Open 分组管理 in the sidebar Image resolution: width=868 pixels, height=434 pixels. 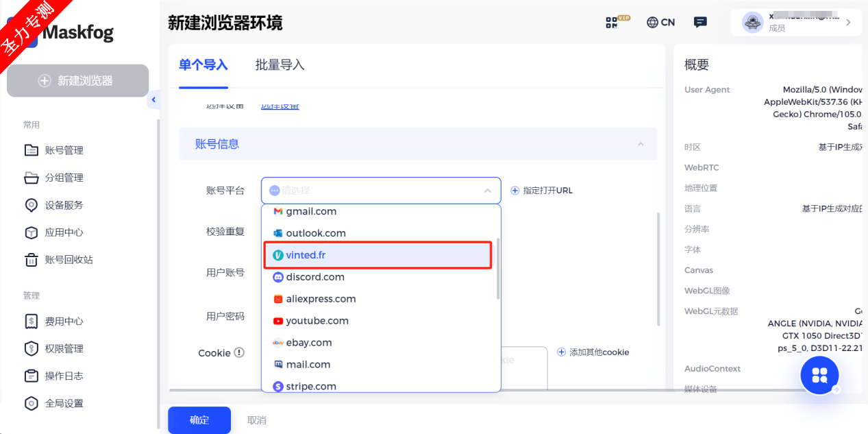54,178
